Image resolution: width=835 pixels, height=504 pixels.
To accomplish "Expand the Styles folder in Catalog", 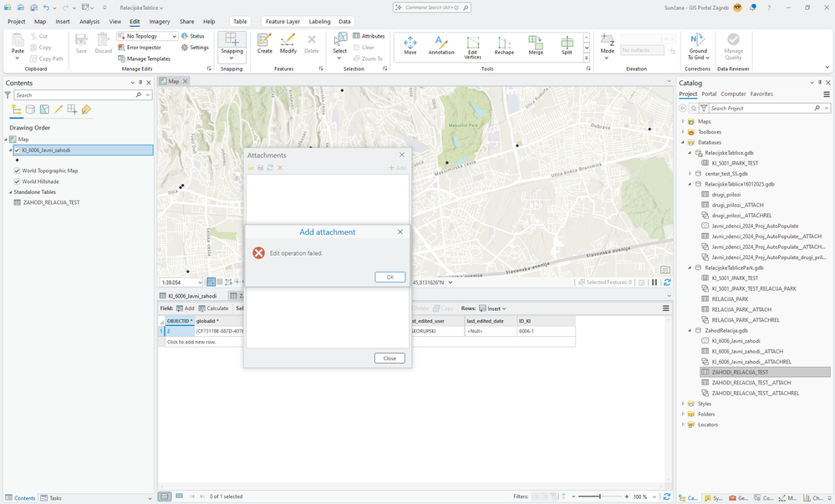I will [683, 404].
